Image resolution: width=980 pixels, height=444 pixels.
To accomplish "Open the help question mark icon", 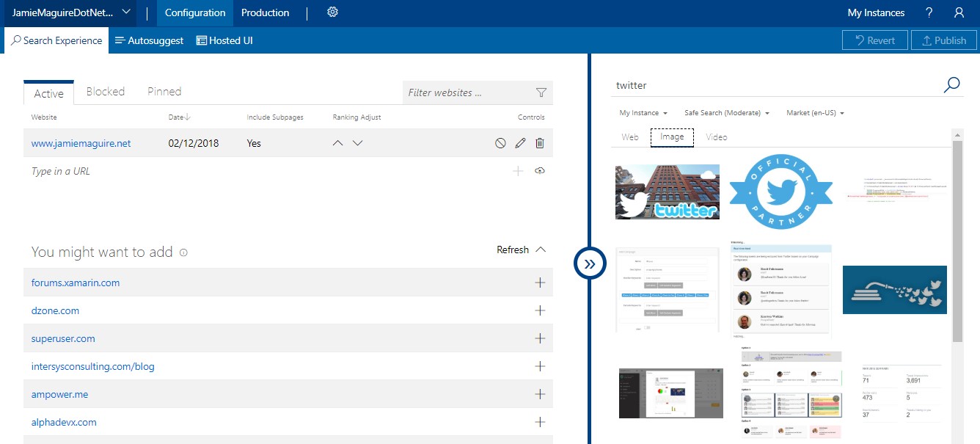I will click(x=929, y=12).
